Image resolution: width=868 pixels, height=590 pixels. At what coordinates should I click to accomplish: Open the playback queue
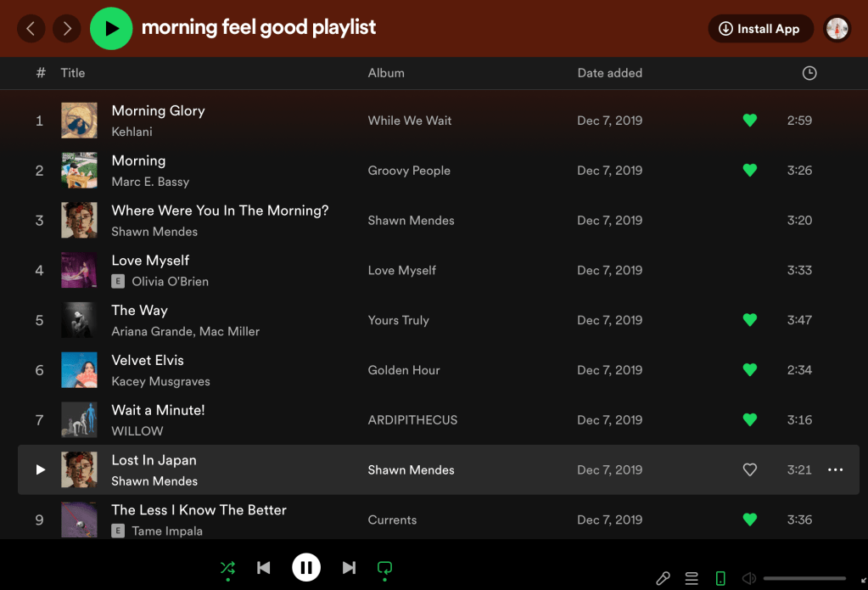pyautogui.click(x=692, y=578)
